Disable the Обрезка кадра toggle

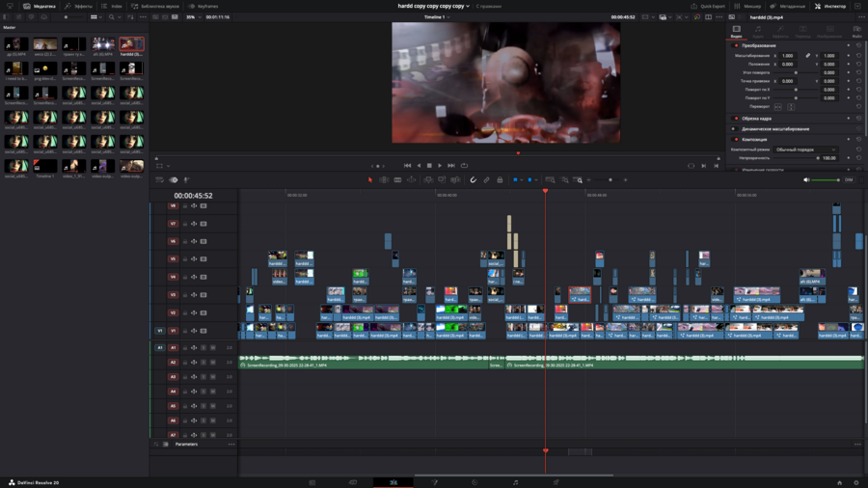[736, 119]
